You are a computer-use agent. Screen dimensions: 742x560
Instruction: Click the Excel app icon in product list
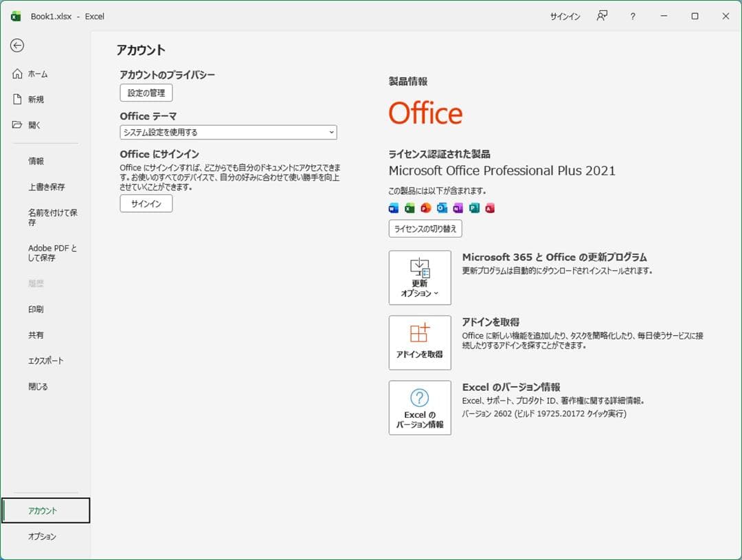409,208
